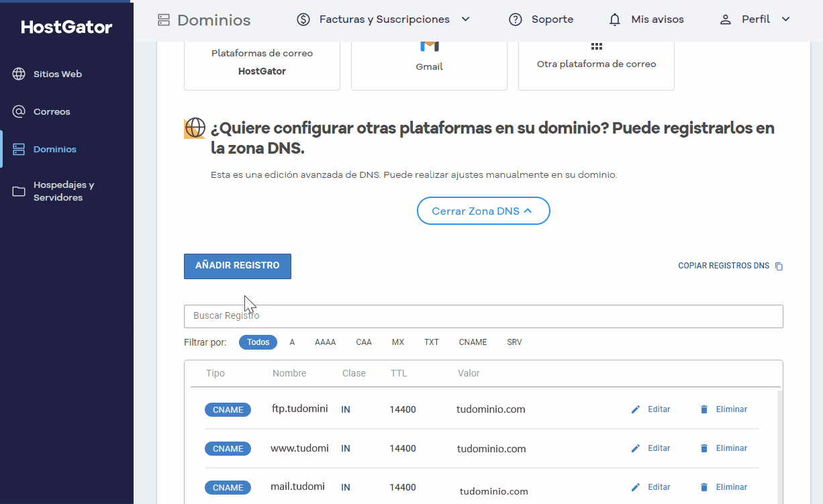Focus the Buscar Registro search field
The width and height of the screenshot is (823, 504).
click(x=483, y=316)
